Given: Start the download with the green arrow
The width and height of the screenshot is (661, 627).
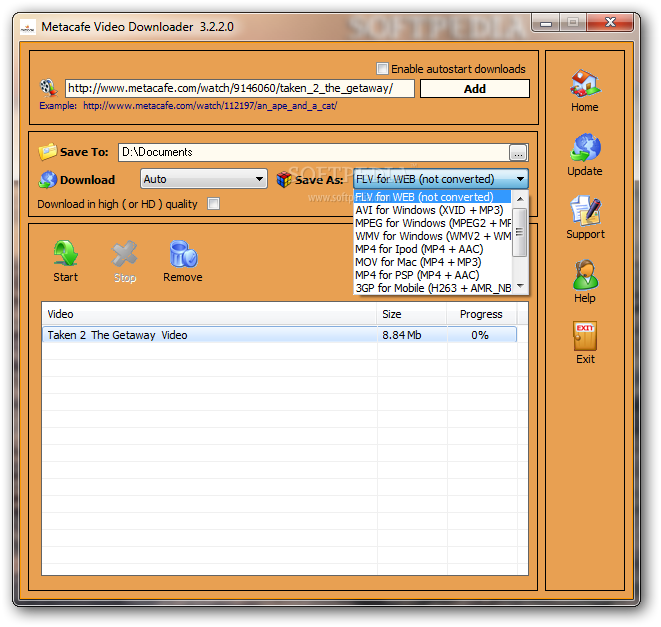Looking at the screenshot, I should click(x=65, y=253).
